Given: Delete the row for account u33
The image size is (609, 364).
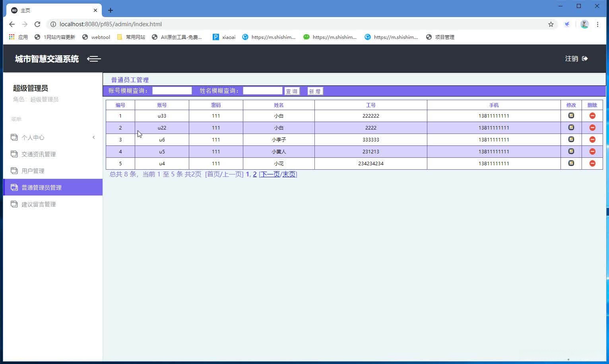Looking at the screenshot, I should pos(592,116).
